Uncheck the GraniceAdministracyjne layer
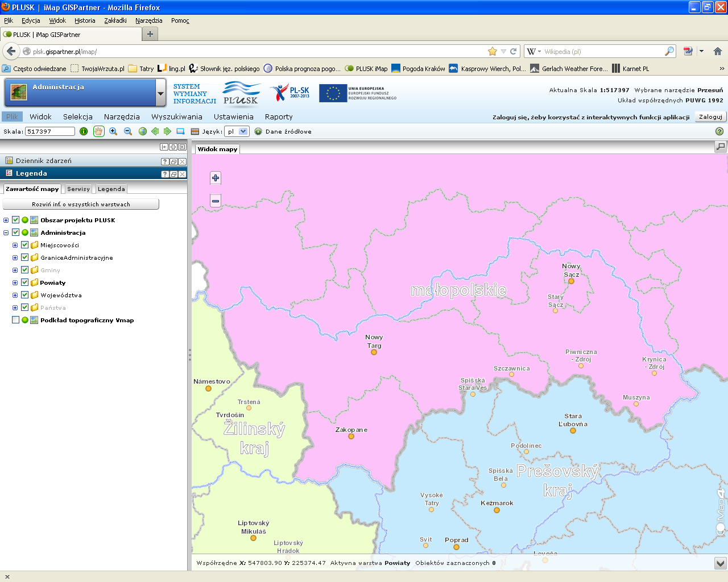Screen dimensions: 728x582 (25, 257)
